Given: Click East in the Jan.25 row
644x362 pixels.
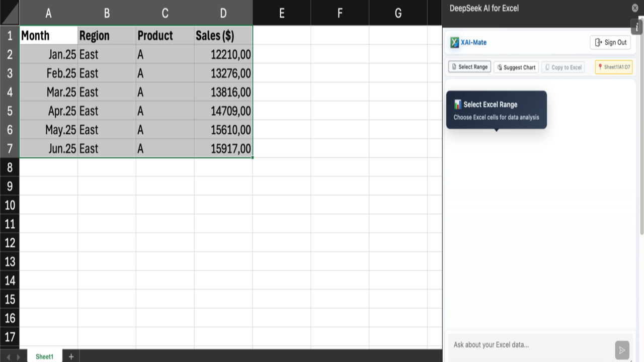Looking at the screenshot, I should pos(107,54).
